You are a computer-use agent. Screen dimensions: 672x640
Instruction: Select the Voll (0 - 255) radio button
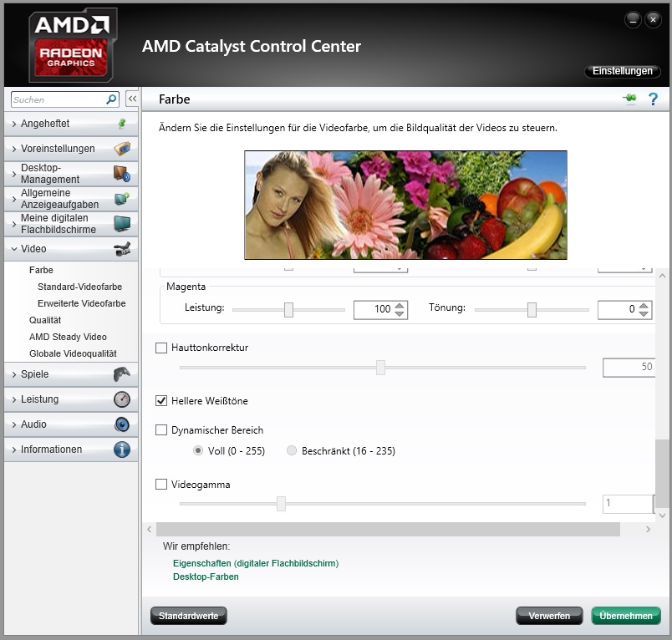click(x=198, y=450)
